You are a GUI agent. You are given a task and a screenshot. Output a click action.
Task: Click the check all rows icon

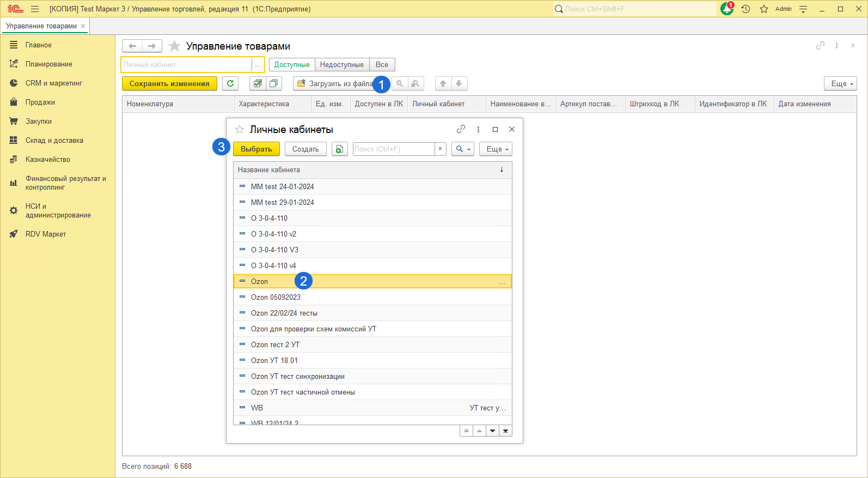tap(258, 83)
